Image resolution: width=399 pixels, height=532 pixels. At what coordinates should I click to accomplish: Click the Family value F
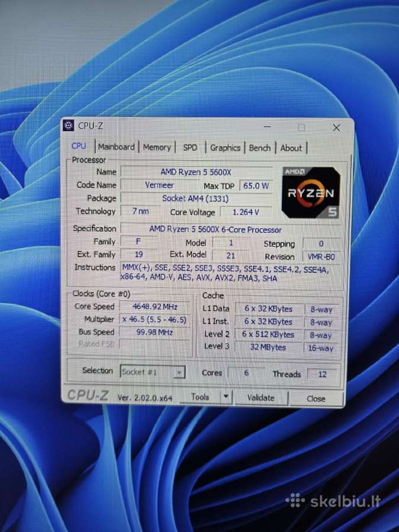[138, 242]
